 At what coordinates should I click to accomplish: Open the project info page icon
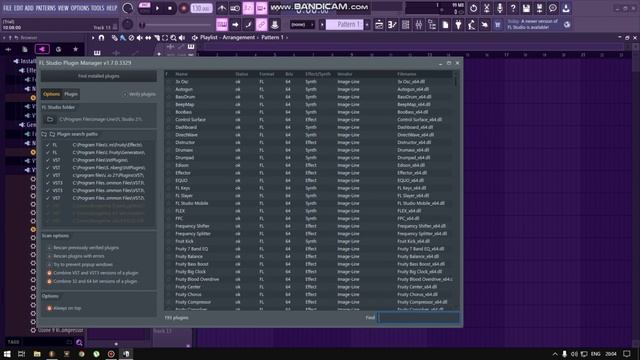coord(445,25)
